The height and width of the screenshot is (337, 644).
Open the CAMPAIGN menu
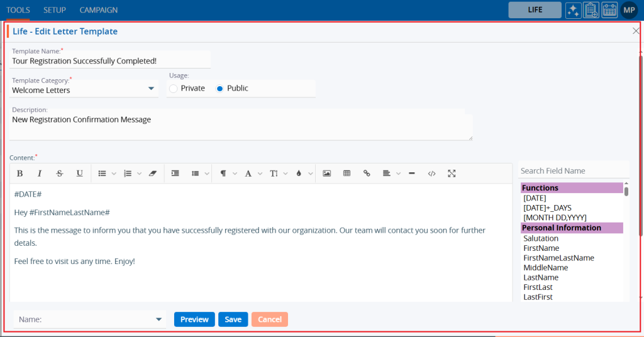98,10
